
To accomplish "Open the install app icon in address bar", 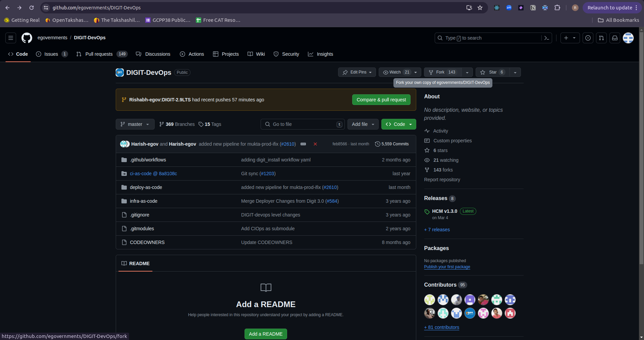I will [x=469, y=8].
